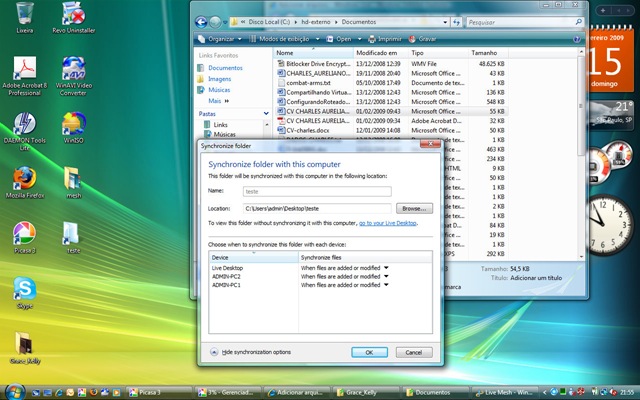Collapse with Hide synchronization options
Image resolution: width=640 pixels, height=400 pixels.
[256, 352]
